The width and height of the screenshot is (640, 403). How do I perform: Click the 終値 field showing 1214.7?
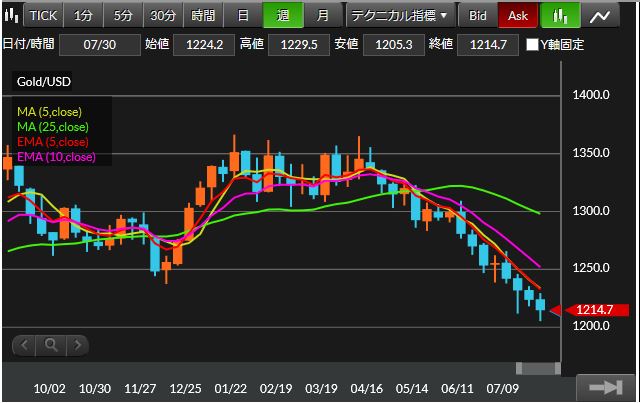488,45
